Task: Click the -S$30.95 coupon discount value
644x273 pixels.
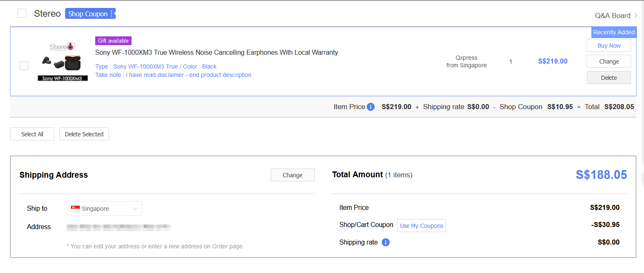Action: pyautogui.click(x=605, y=225)
